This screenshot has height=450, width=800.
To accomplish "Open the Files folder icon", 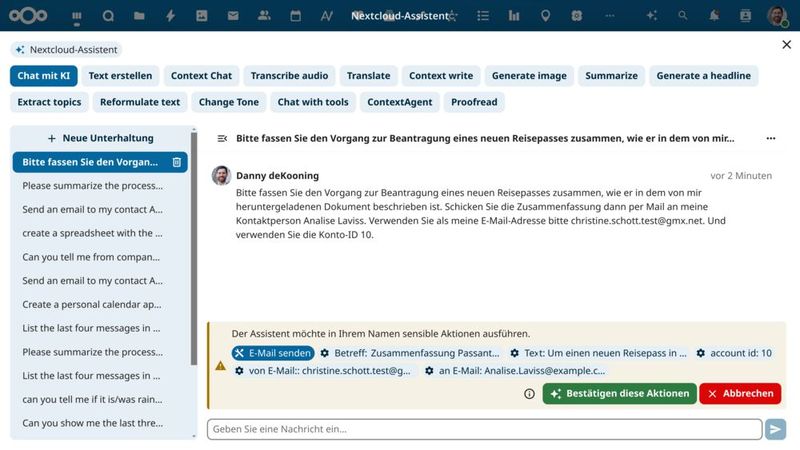I will click(x=139, y=16).
